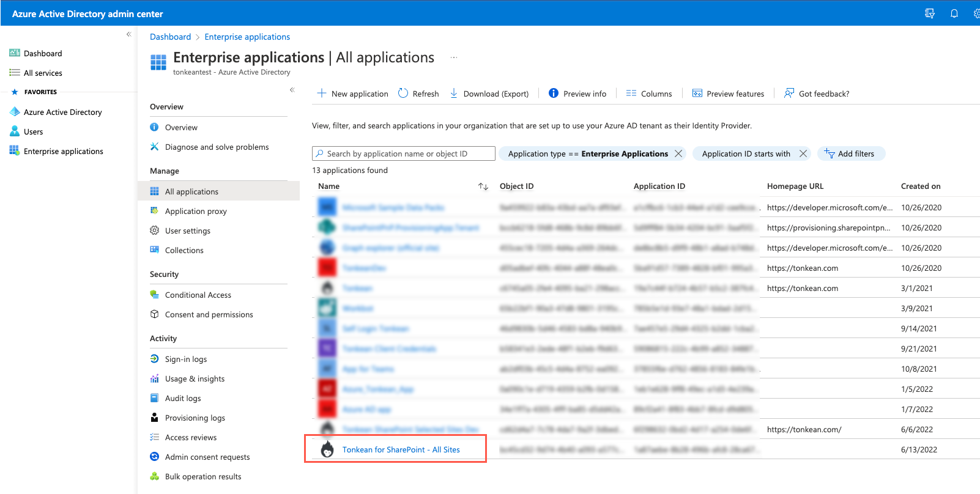
Task: Refresh the applications list
Action: [418, 94]
